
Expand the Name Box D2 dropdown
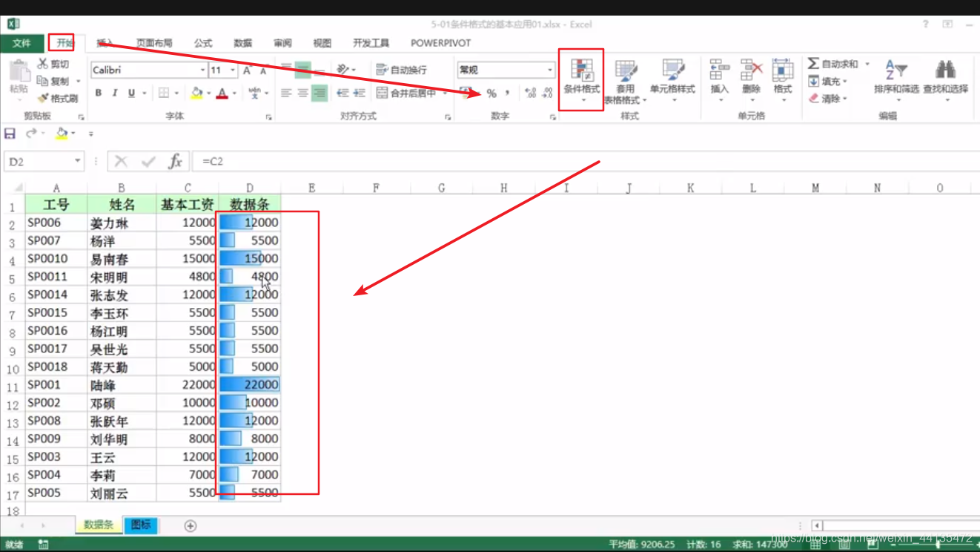(x=77, y=161)
